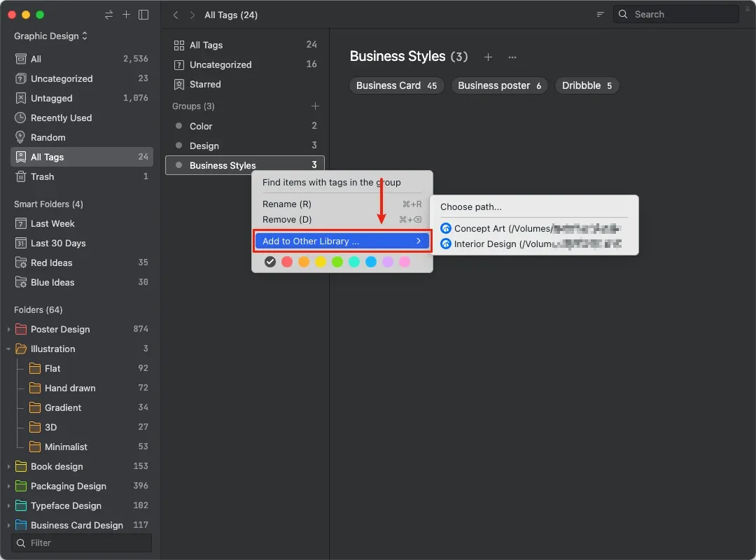
Task: Pick the blue color swatch
Action: click(371, 262)
